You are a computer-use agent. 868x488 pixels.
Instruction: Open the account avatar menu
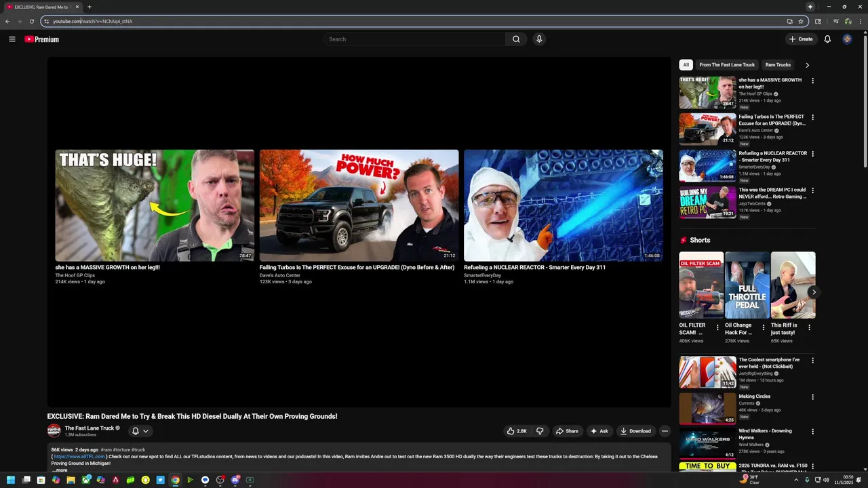coord(847,39)
